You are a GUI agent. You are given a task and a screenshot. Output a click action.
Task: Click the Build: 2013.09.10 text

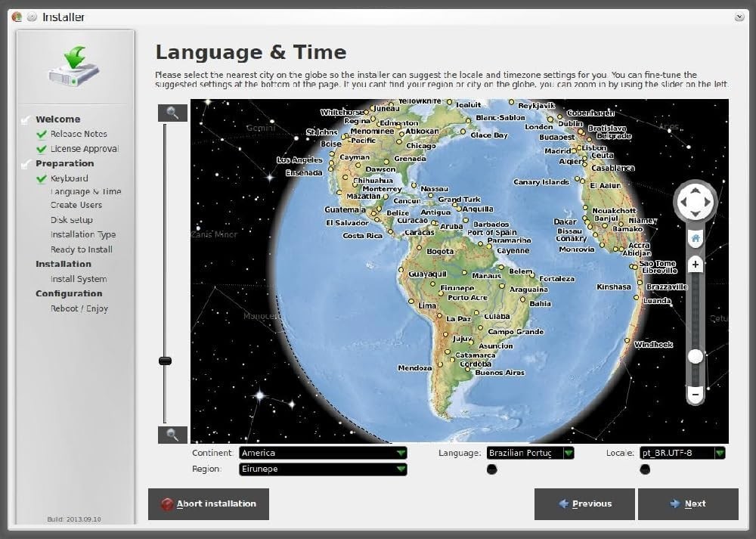[74, 519]
